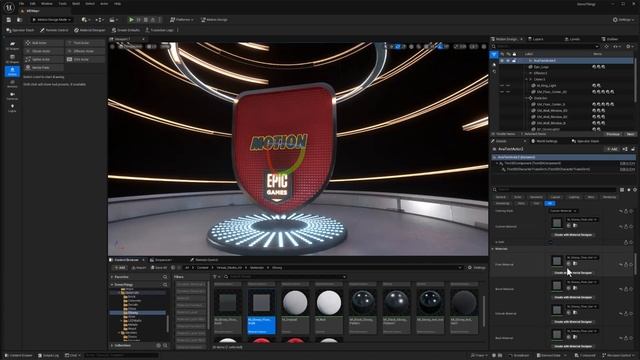Click Create with Material Designer under Front Material
The image size is (640, 360).
click(x=573, y=273)
